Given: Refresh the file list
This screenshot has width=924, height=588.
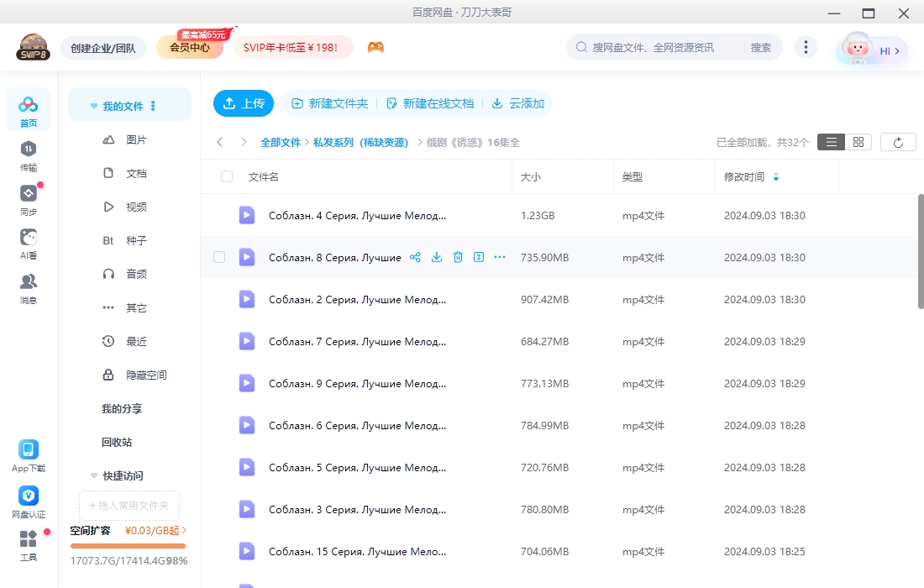Looking at the screenshot, I should 898,141.
